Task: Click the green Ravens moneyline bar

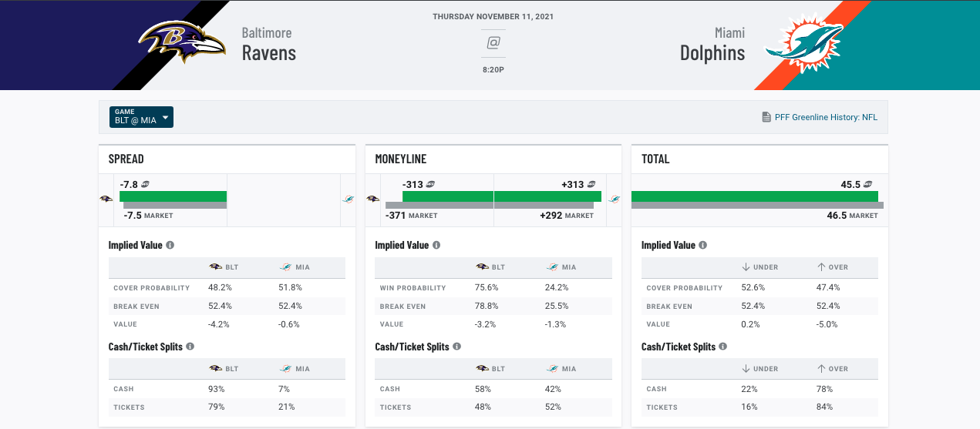Action: tap(447, 196)
